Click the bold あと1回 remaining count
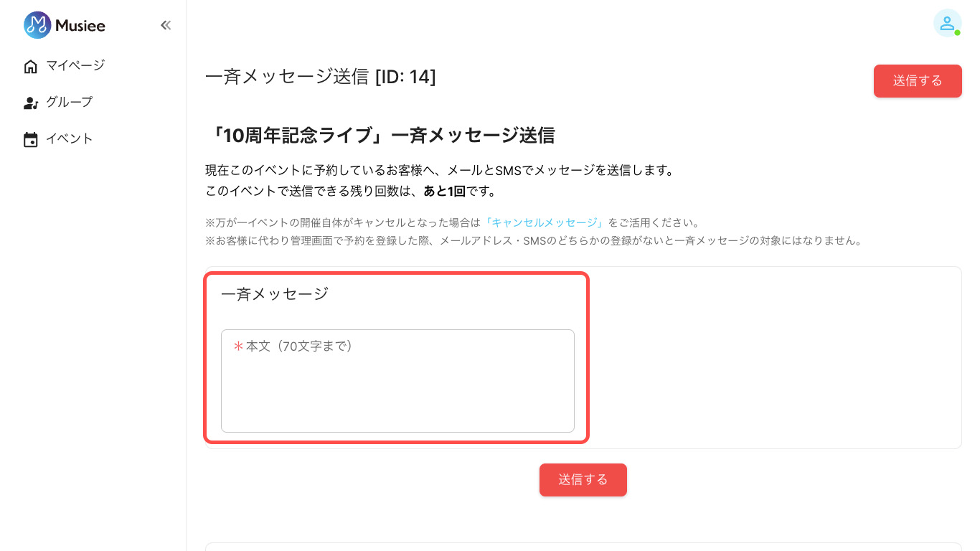 (444, 192)
